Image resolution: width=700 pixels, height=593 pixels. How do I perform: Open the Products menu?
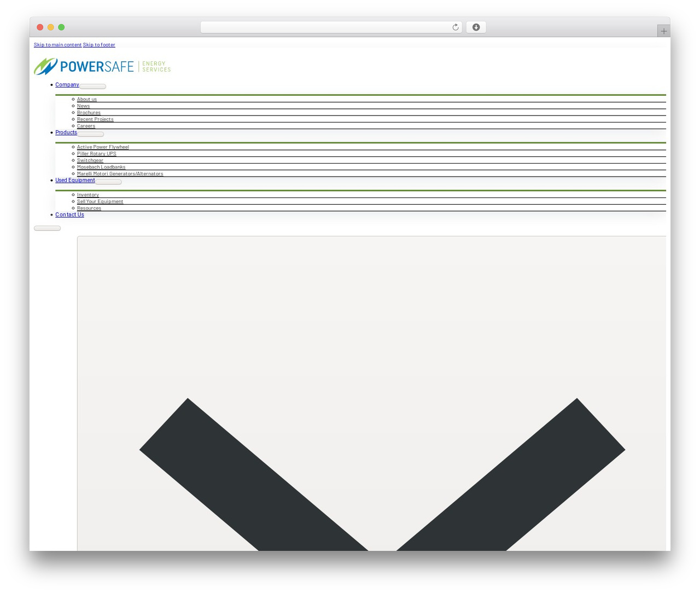tap(66, 132)
